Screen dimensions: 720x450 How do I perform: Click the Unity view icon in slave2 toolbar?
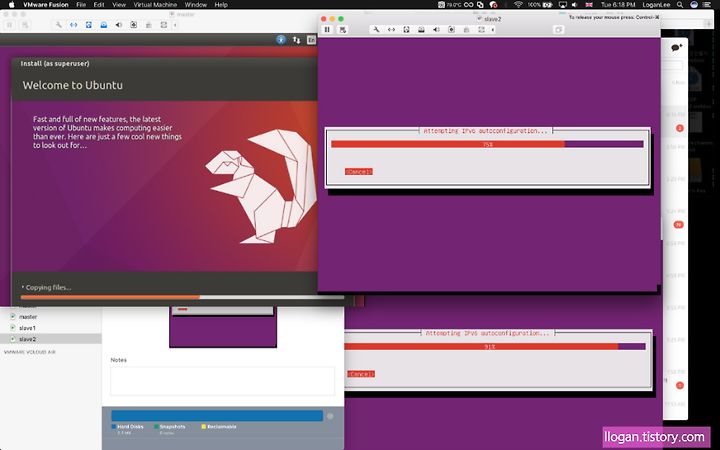point(558,29)
